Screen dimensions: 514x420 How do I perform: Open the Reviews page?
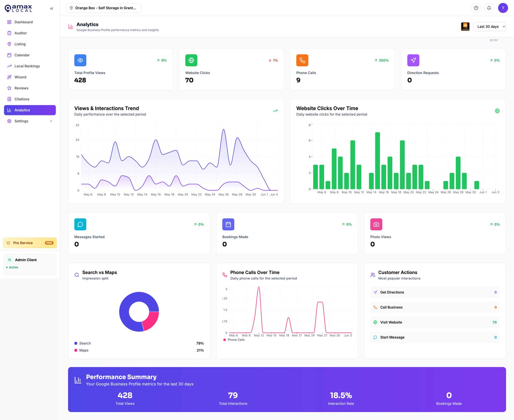[x=30, y=88]
